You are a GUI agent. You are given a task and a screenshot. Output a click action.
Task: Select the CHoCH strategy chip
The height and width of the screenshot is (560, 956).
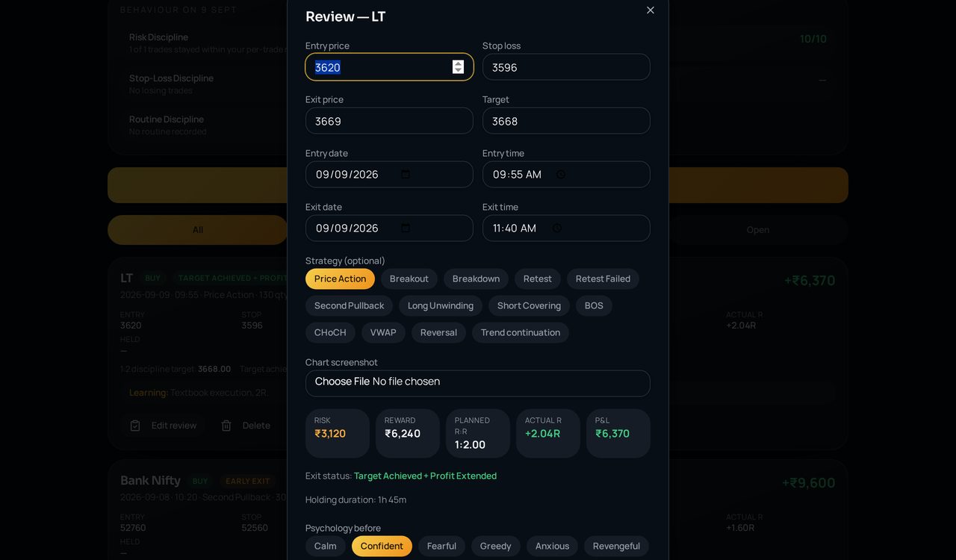point(330,332)
